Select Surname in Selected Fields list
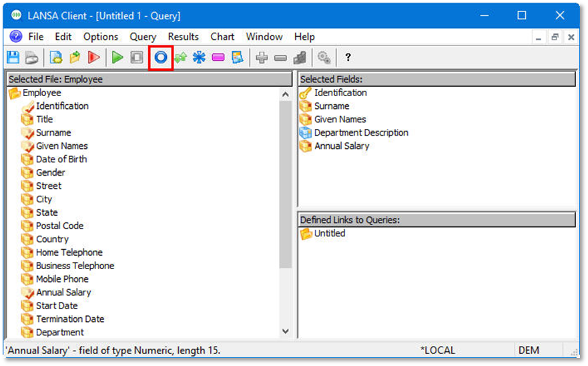This screenshot has width=588, height=366. [x=332, y=106]
